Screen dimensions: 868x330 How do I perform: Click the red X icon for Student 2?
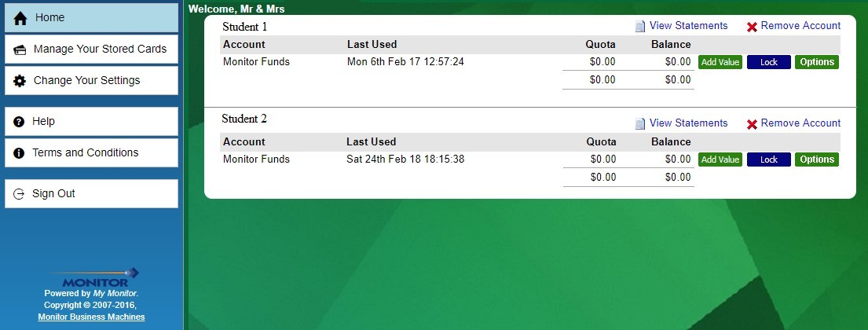click(x=752, y=124)
